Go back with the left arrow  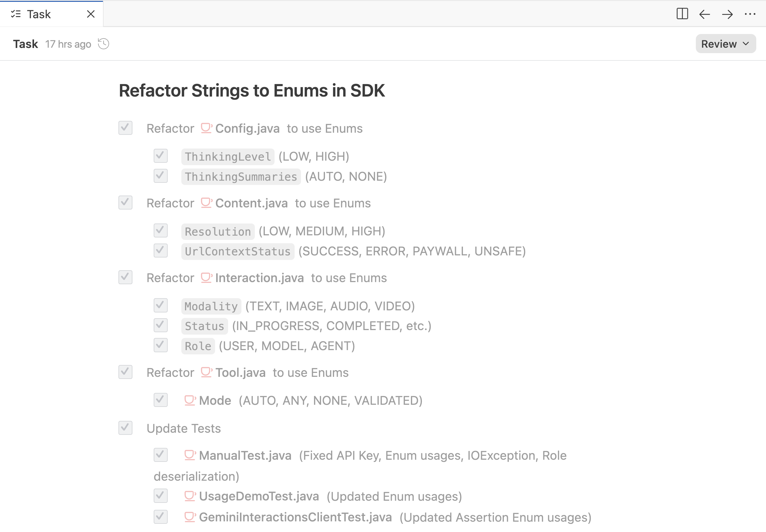click(x=705, y=14)
